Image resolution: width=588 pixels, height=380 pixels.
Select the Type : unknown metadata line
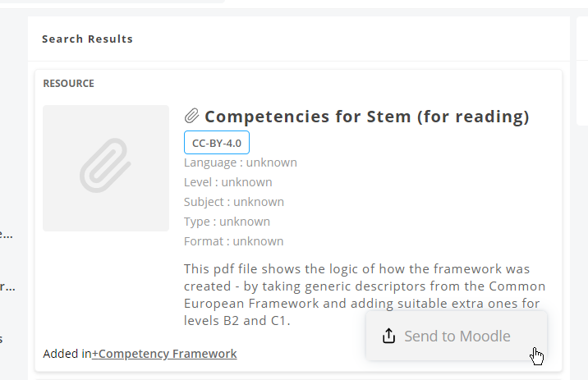pyautogui.click(x=227, y=222)
